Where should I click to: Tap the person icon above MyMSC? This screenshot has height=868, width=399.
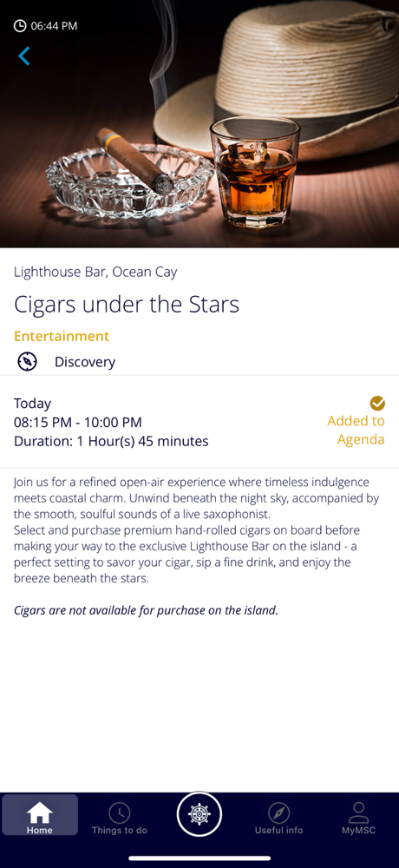click(358, 812)
